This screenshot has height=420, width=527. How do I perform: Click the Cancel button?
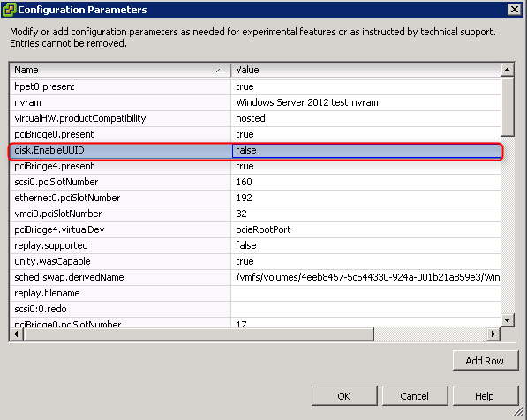point(415,396)
